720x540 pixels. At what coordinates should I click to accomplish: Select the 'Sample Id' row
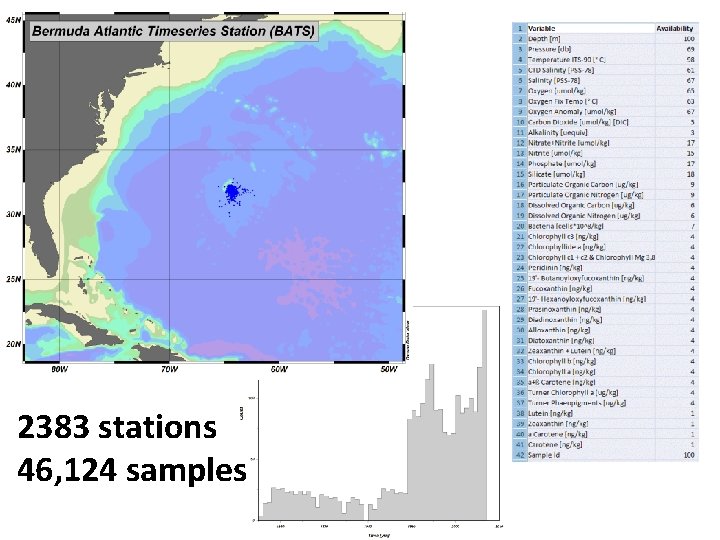pyautogui.click(x=605, y=455)
